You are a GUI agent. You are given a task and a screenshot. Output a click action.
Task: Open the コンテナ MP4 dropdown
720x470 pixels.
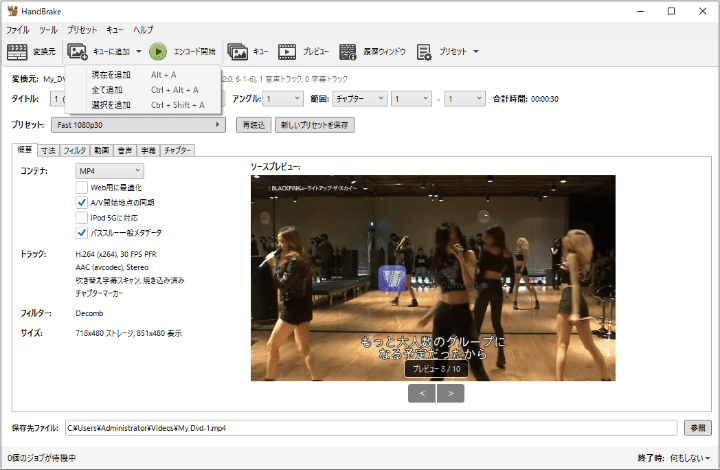tap(110, 171)
